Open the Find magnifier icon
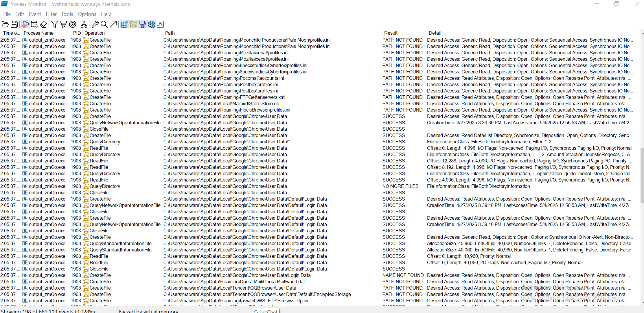 [x=104, y=24]
